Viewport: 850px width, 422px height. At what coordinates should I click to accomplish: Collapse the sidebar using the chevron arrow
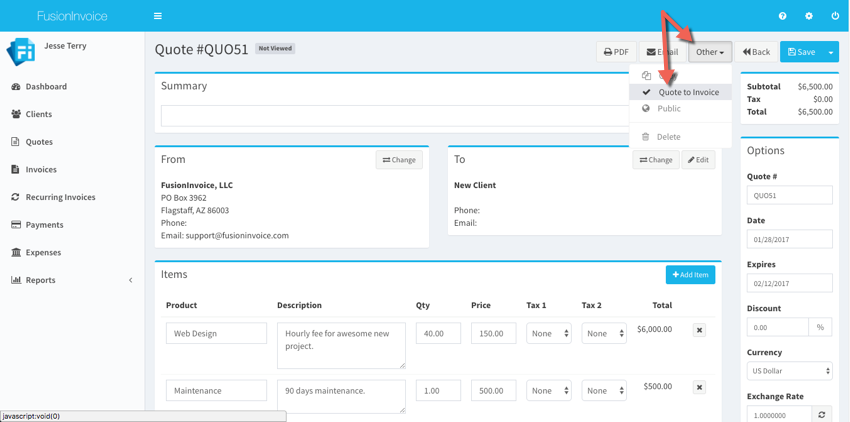(130, 280)
